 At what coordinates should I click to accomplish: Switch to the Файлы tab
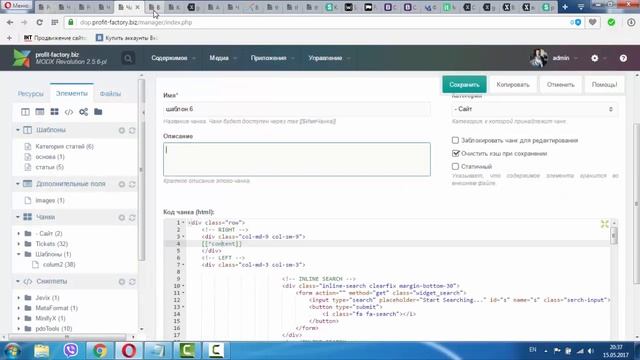click(x=110, y=94)
